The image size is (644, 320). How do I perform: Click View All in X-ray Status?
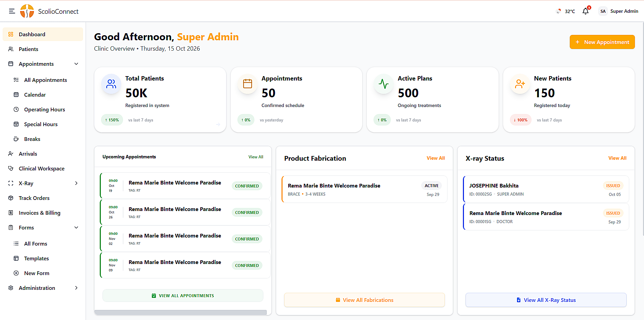tap(617, 158)
